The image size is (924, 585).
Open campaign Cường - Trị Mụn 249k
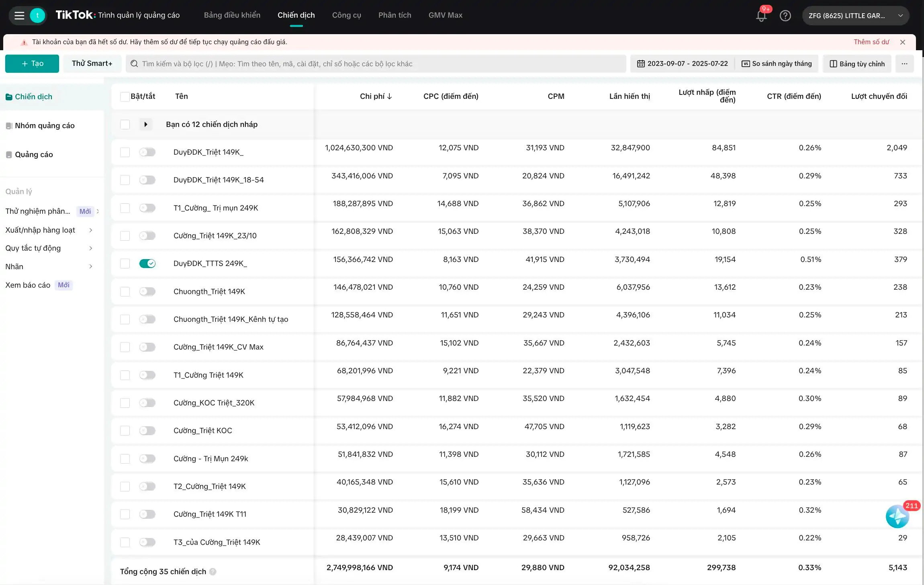tap(211, 459)
